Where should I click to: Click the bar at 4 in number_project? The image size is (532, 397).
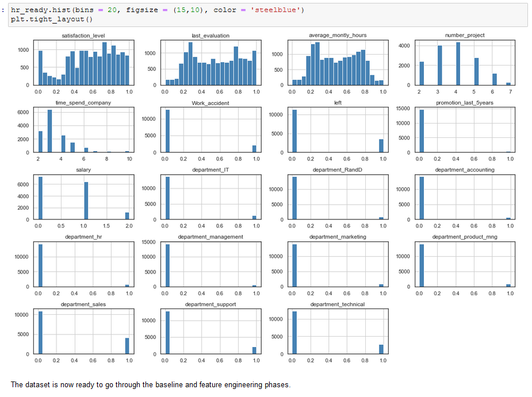(x=458, y=64)
